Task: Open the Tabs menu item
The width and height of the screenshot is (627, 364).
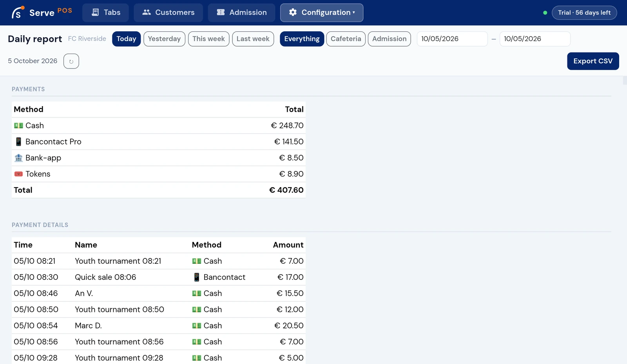Action: tap(106, 13)
